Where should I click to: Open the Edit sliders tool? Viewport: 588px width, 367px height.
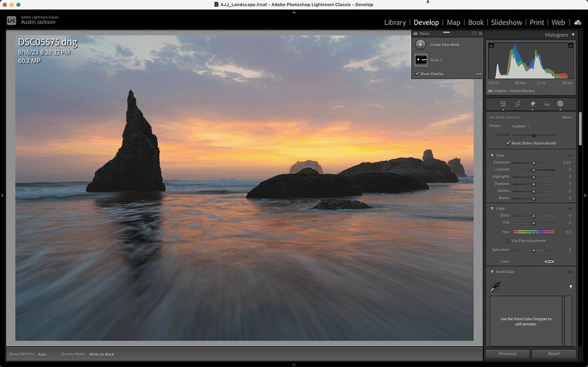503,104
